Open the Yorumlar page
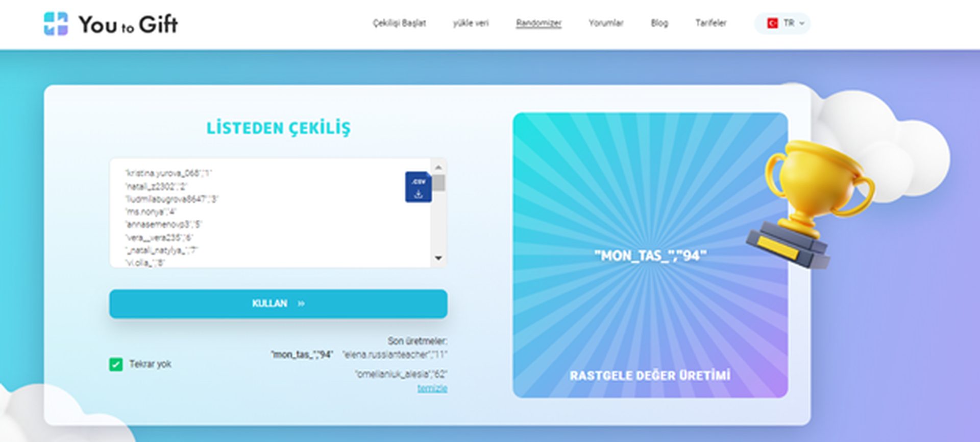Viewport: 980px width, 442px height. pos(606,24)
